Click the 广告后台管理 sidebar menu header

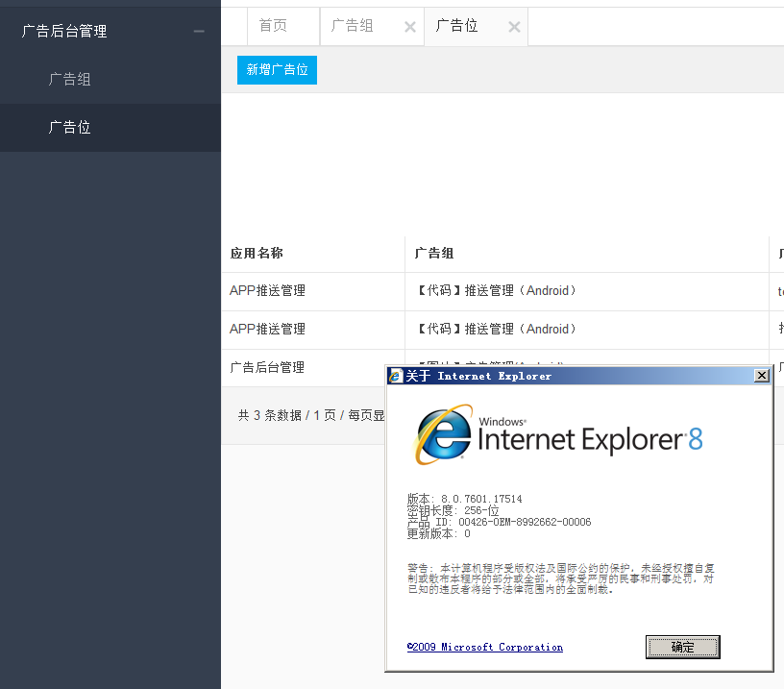[64, 32]
